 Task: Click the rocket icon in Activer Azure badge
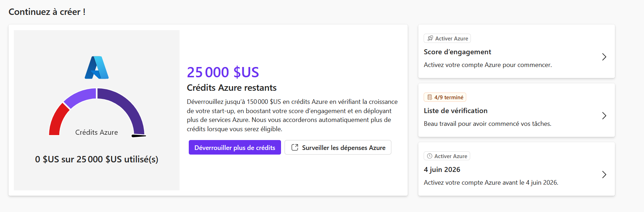pyautogui.click(x=430, y=38)
